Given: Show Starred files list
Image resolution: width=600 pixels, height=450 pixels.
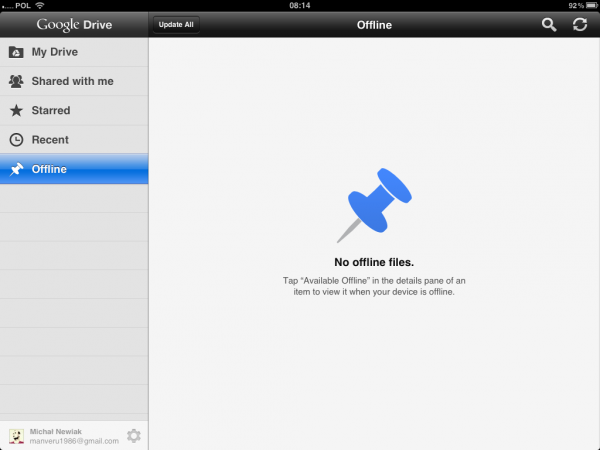Looking at the screenshot, I should [51, 110].
